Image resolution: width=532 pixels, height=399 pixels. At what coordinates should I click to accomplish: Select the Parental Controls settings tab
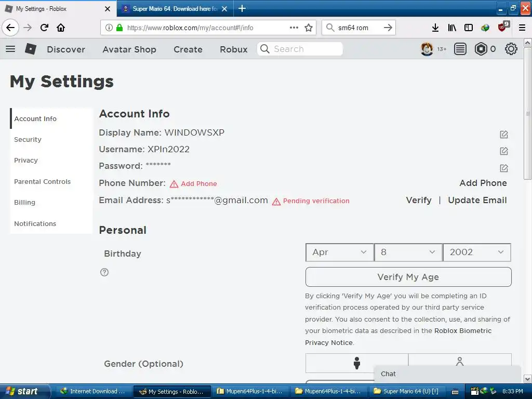[51, 181]
